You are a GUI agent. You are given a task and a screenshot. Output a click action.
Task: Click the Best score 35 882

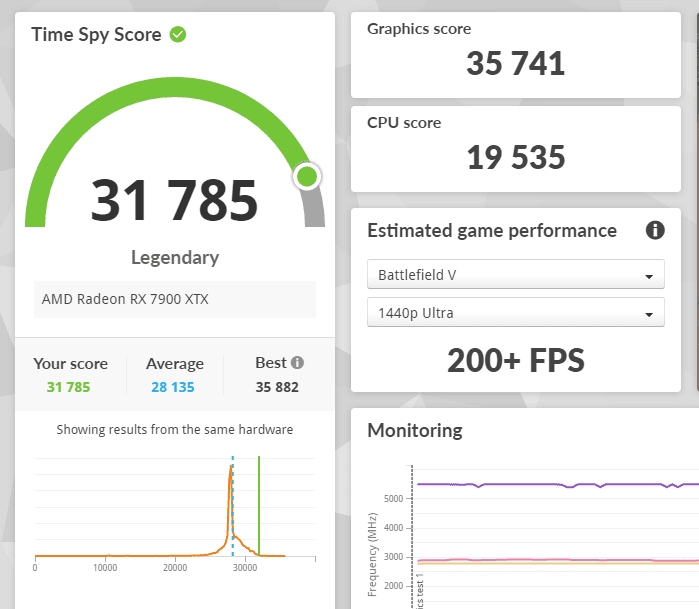tap(277, 387)
